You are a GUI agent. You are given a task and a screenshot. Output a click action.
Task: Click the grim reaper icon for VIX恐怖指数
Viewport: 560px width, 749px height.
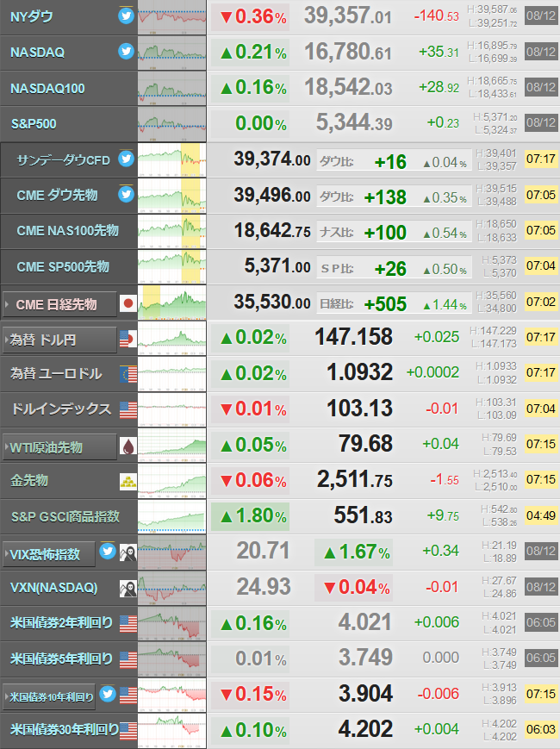point(128,553)
